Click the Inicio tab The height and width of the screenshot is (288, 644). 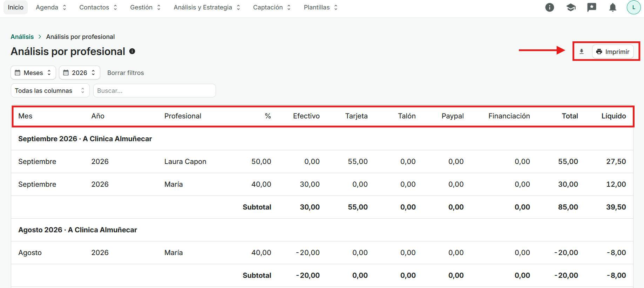pyautogui.click(x=16, y=7)
